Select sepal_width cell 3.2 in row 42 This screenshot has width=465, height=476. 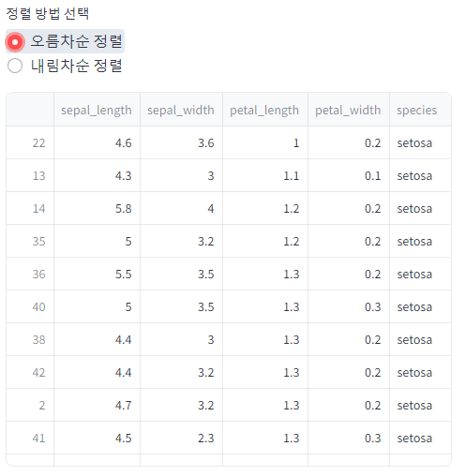(181, 372)
